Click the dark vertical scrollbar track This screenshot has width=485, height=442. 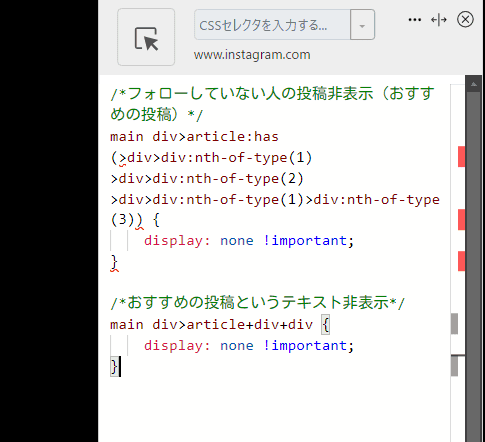(473, 267)
